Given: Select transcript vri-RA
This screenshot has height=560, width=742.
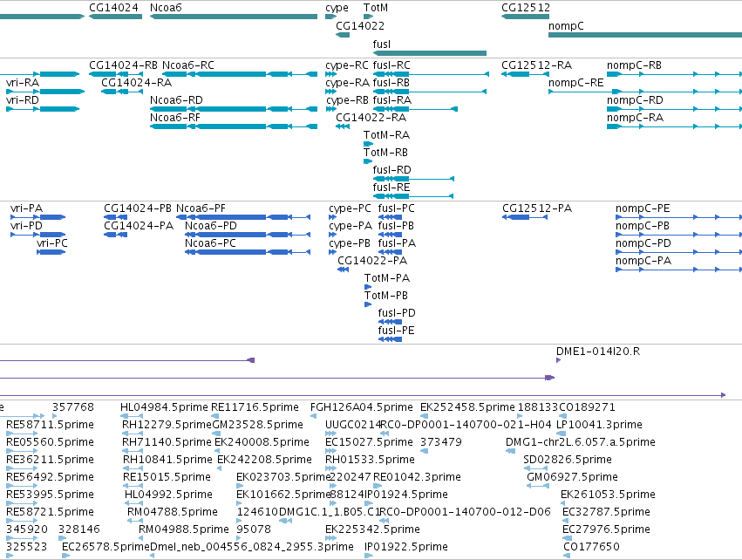Looking at the screenshot, I should (x=45, y=92).
